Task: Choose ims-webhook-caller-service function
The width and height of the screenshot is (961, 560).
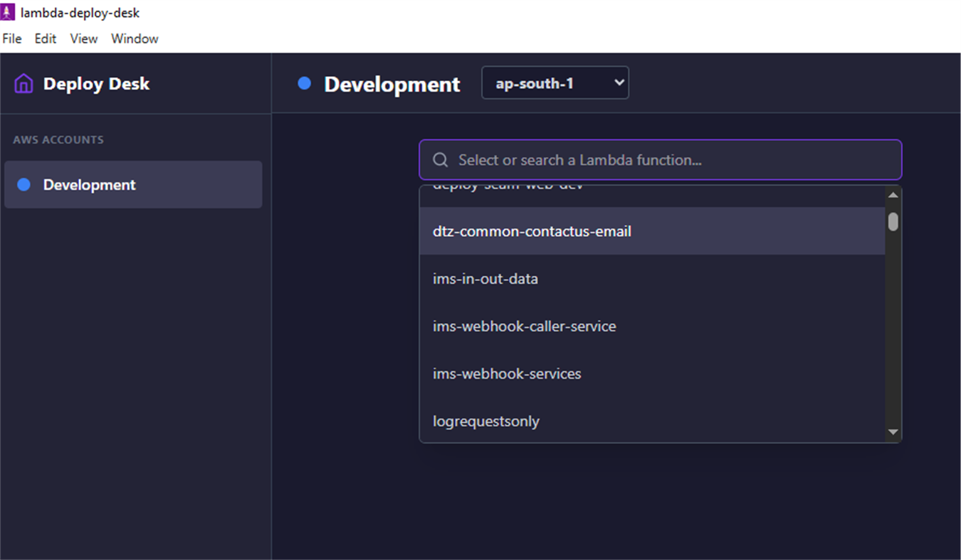Action: [652, 327]
